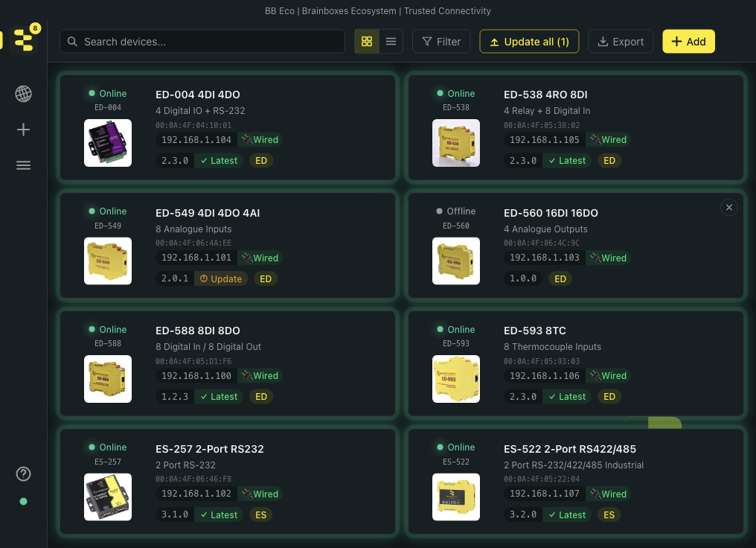This screenshot has width=756, height=548.
Task: Click the ED tag on ED-004 card
Action: click(x=261, y=161)
